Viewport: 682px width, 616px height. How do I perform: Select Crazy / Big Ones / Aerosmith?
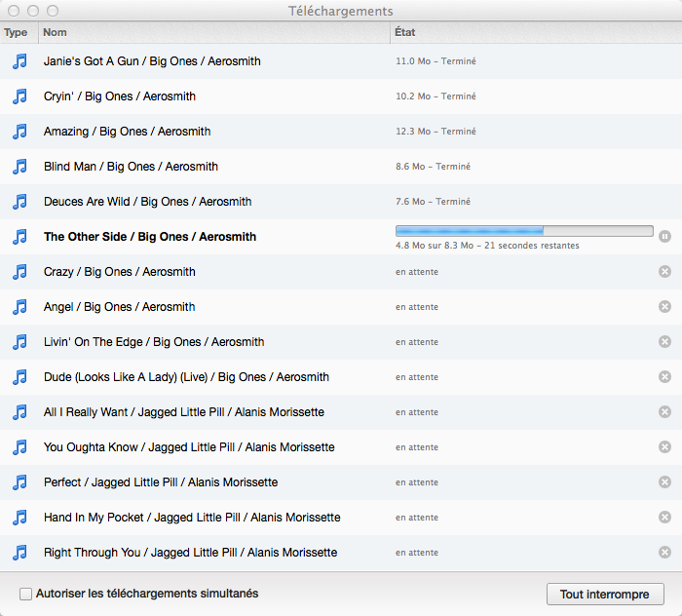(120, 272)
